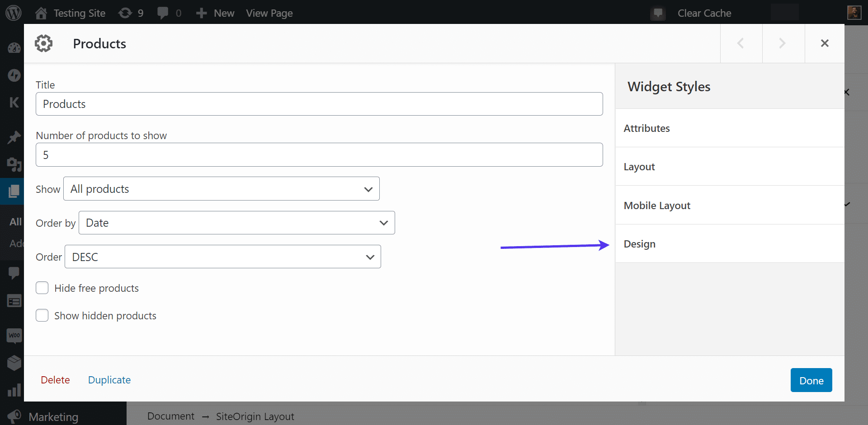This screenshot has width=868, height=425.
Task: Click the gear icon beside Products heading
Action: (43, 43)
